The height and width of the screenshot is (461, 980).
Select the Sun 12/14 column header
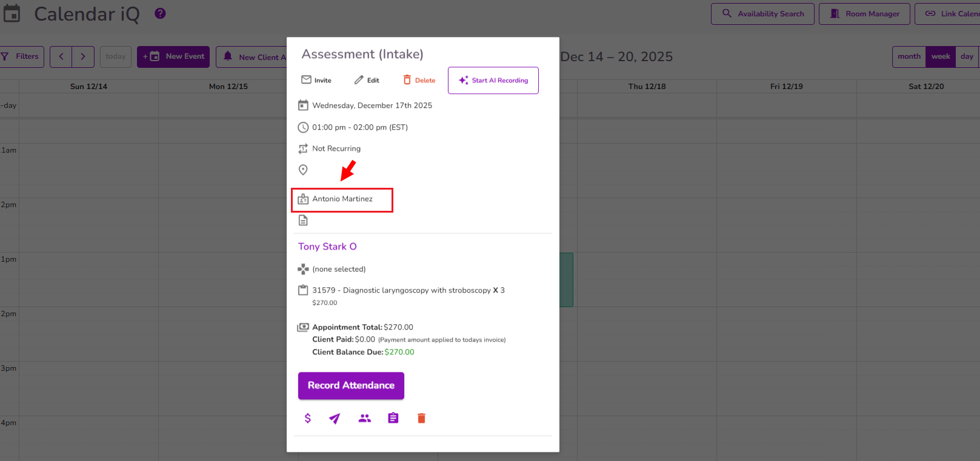coord(88,86)
